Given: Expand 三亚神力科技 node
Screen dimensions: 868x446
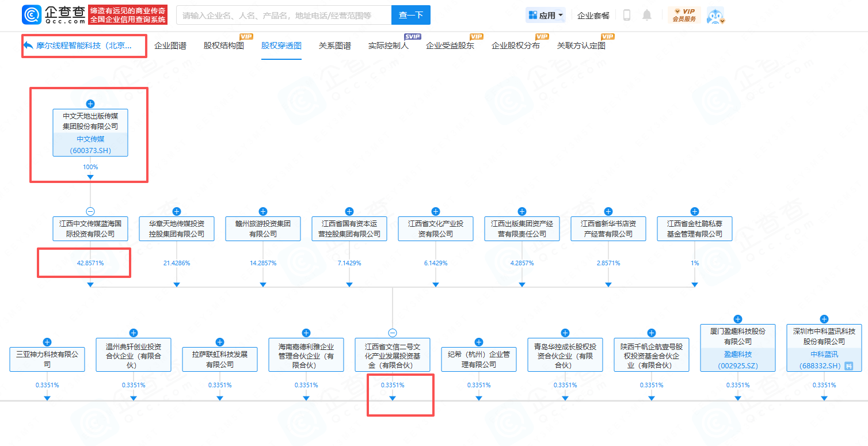Looking at the screenshot, I should 47,342.
